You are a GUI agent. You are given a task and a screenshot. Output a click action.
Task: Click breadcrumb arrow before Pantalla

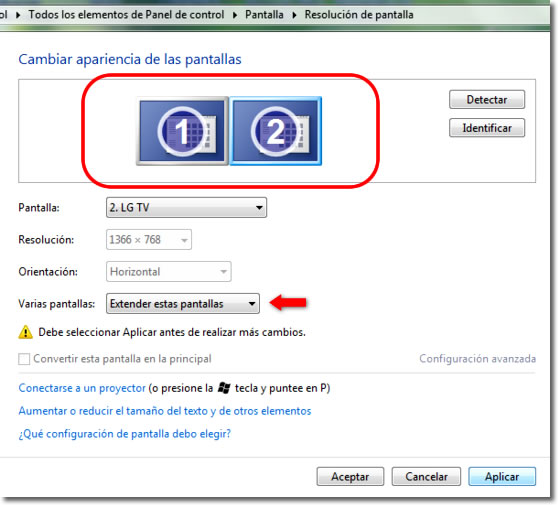coord(235,15)
